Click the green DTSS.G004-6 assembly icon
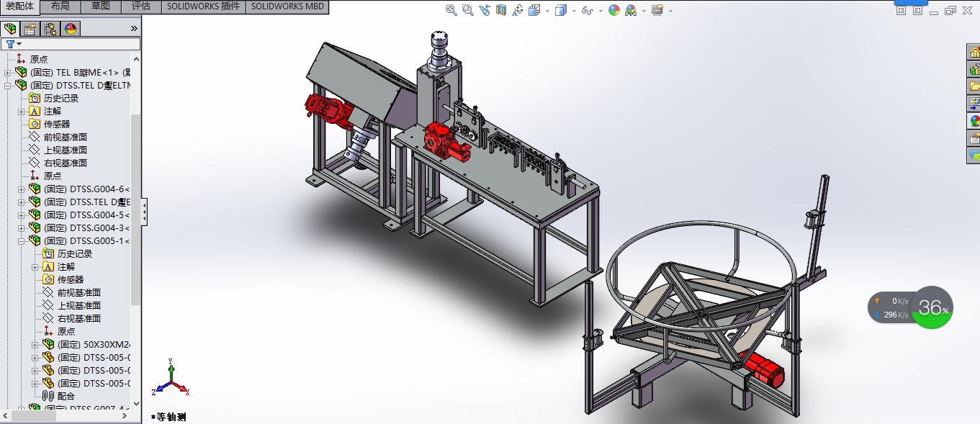The height and width of the screenshot is (424, 980). [x=35, y=189]
